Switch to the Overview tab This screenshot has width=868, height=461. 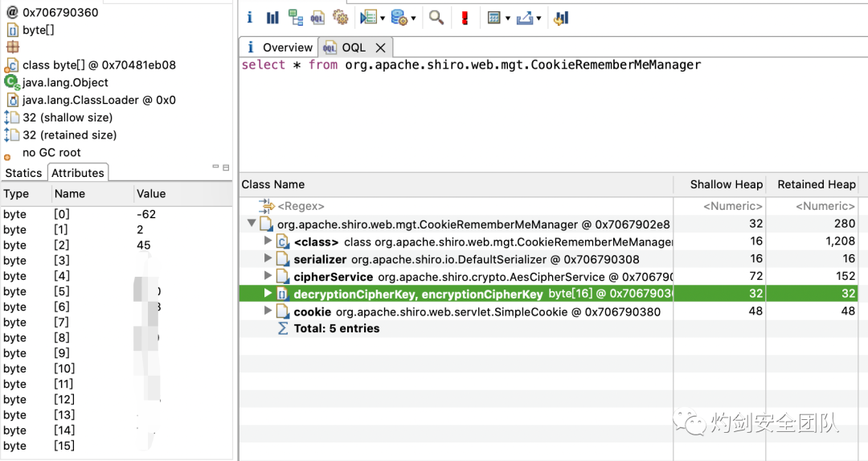tap(279, 47)
